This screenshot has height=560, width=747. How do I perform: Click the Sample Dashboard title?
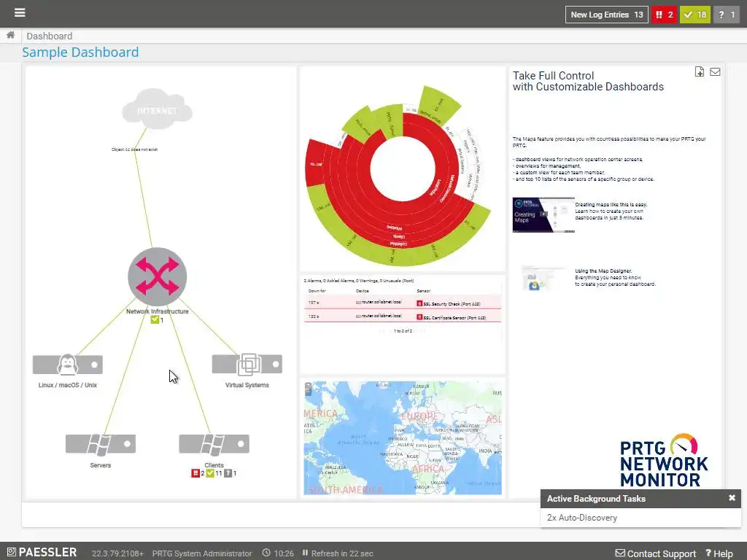(x=80, y=52)
